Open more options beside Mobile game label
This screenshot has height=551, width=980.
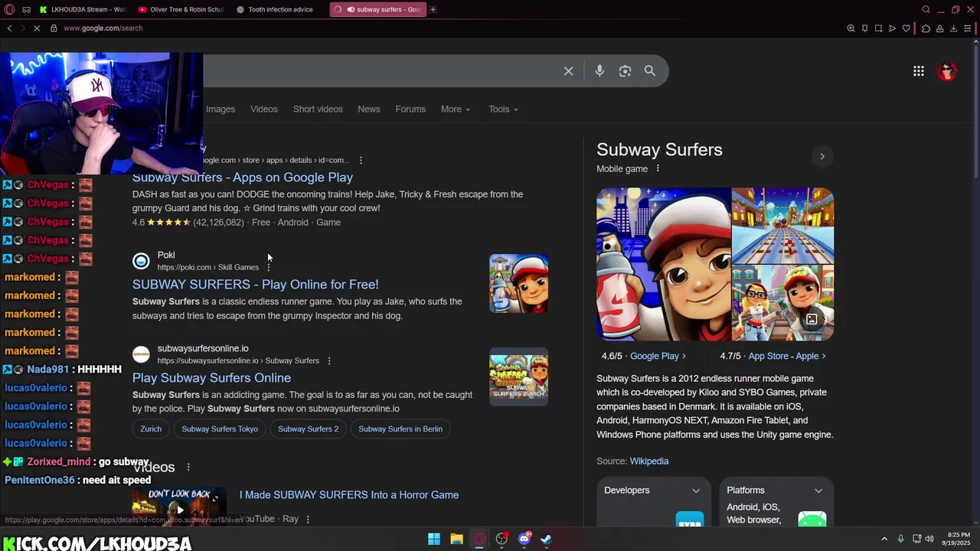pos(657,168)
